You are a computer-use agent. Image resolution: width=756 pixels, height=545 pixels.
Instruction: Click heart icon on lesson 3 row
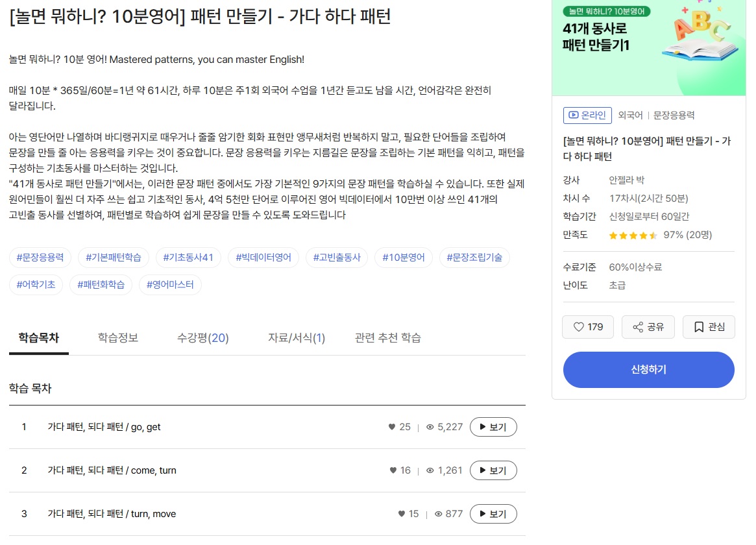(x=401, y=514)
